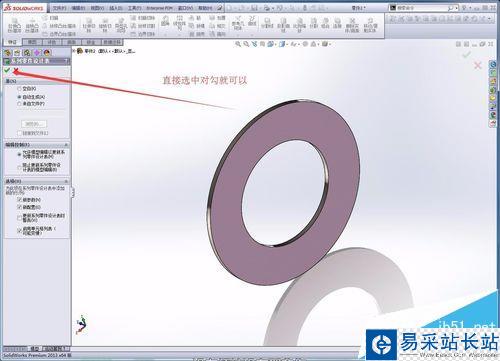Image resolution: width=500 pixels, height=361 pixels.
Task: Open the View Orientation dropdown arrow
Action: click(276, 44)
